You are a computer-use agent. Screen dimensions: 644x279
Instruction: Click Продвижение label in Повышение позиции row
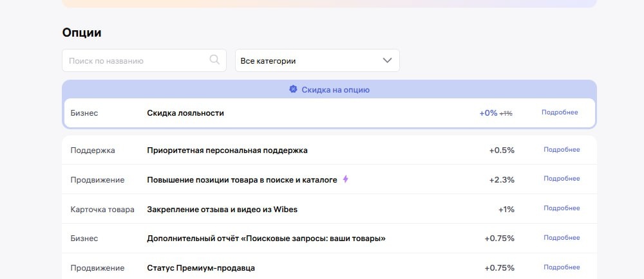[97, 180]
